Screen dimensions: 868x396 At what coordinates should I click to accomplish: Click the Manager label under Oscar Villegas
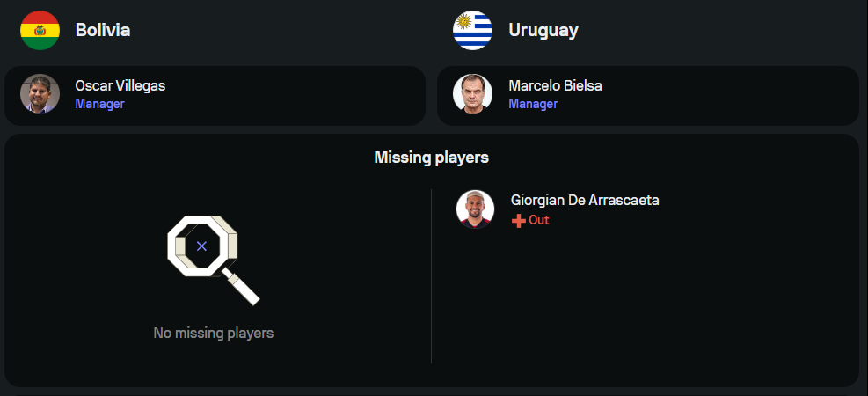99,104
